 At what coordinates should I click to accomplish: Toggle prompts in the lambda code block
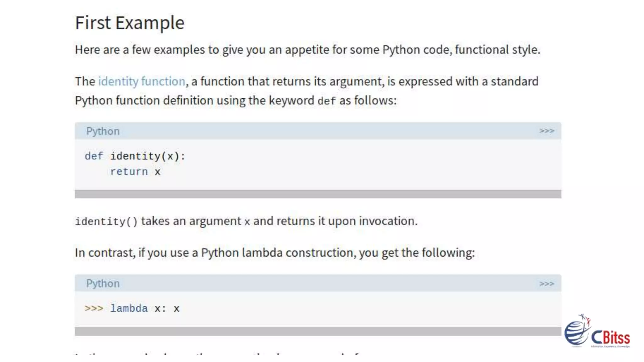(547, 284)
